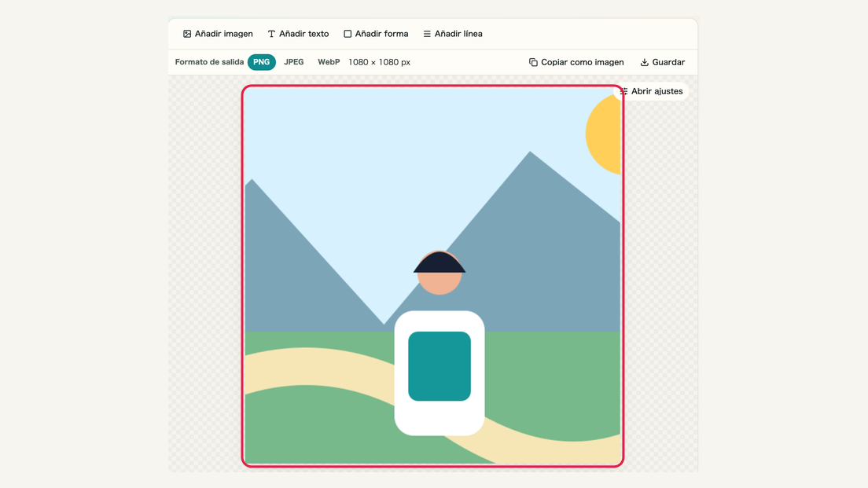The image size is (868, 488).
Task: Click the Guardar button label
Action: [x=668, y=62]
